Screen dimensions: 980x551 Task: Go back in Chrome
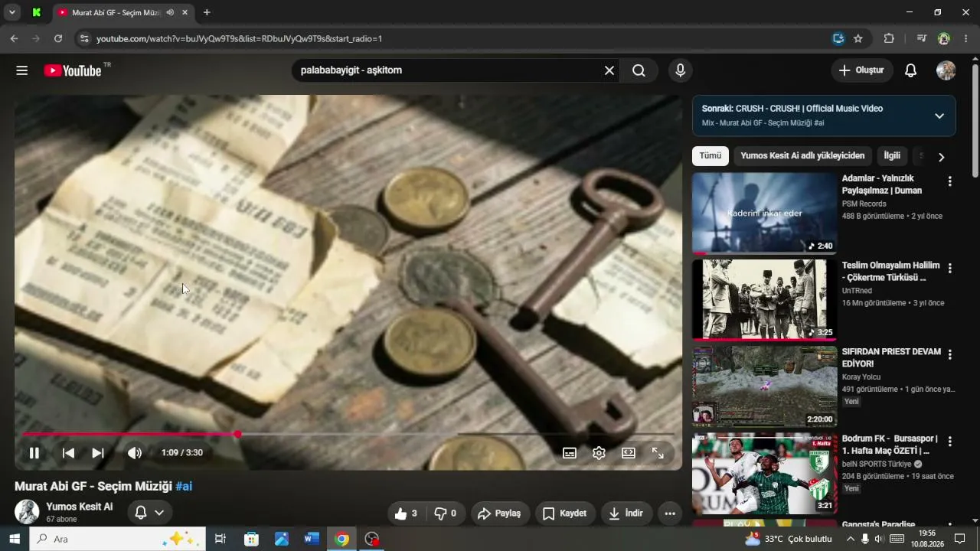pos(14,38)
